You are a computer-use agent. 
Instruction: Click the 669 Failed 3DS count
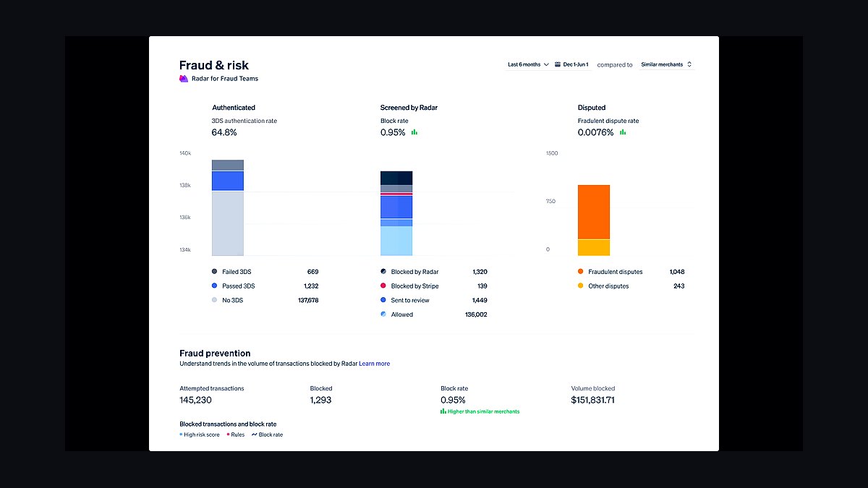tap(312, 272)
